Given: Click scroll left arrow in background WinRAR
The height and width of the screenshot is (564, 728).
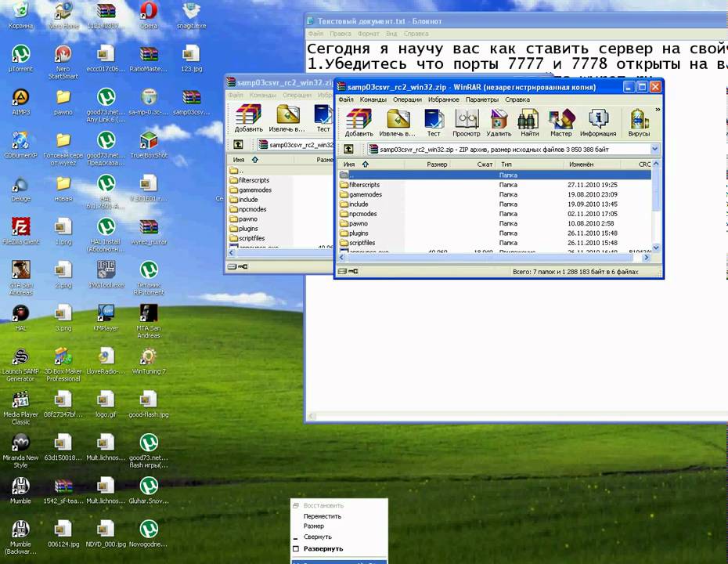Looking at the screenshot, I should (232, 253).
